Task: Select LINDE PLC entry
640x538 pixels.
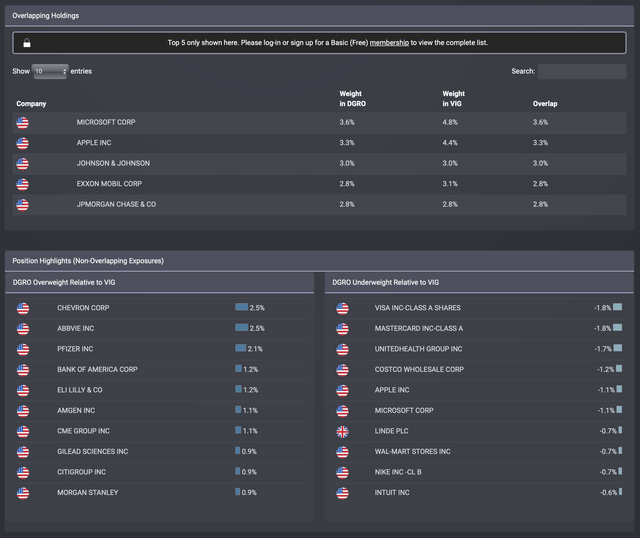Action: coord(391,431)
